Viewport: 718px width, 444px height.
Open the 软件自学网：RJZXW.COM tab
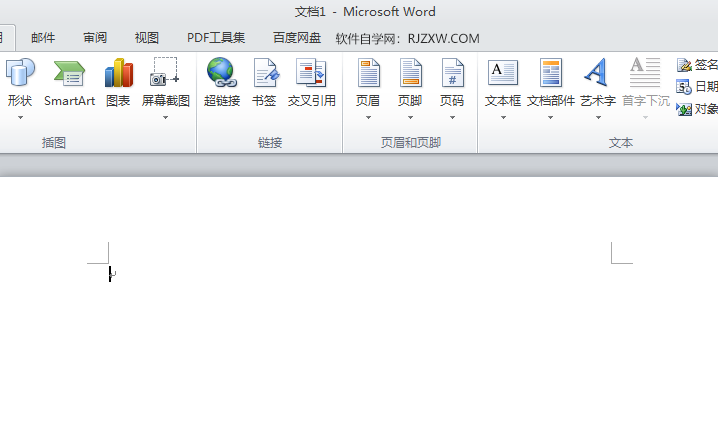click(408, 38)
